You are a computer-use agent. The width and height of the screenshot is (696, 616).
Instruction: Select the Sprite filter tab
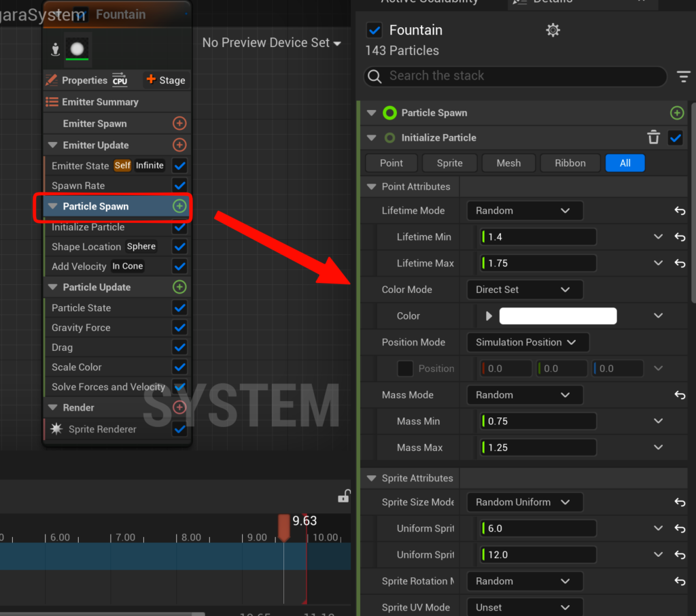tap(449, 163)
